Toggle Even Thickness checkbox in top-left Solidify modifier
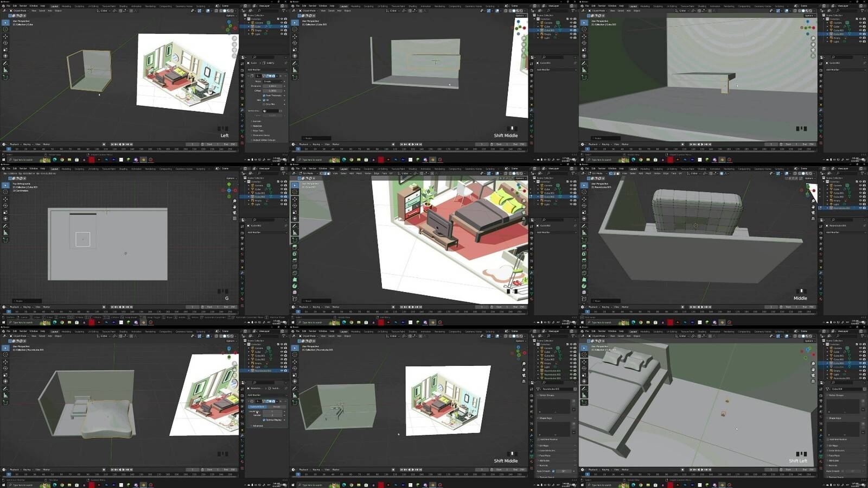 point(264,95)
